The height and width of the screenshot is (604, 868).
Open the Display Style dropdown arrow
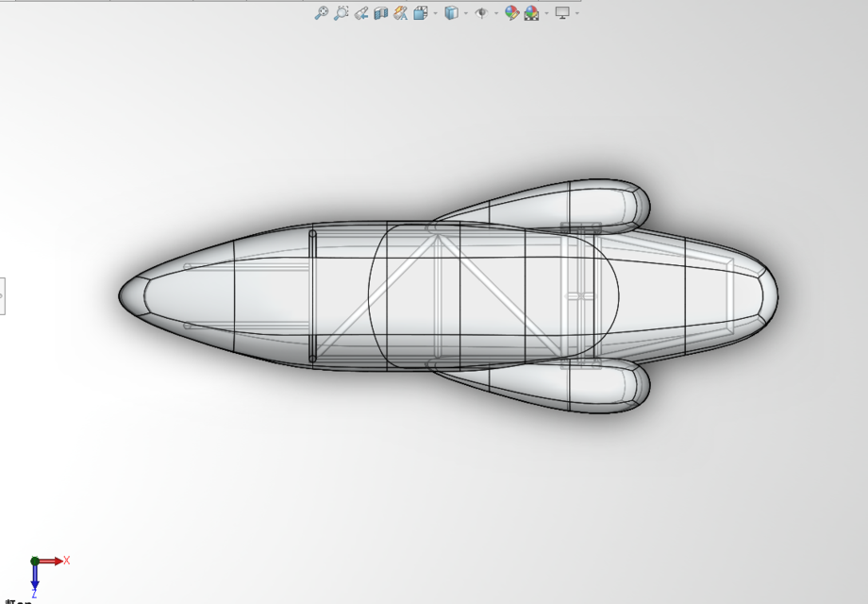[465, 13]
